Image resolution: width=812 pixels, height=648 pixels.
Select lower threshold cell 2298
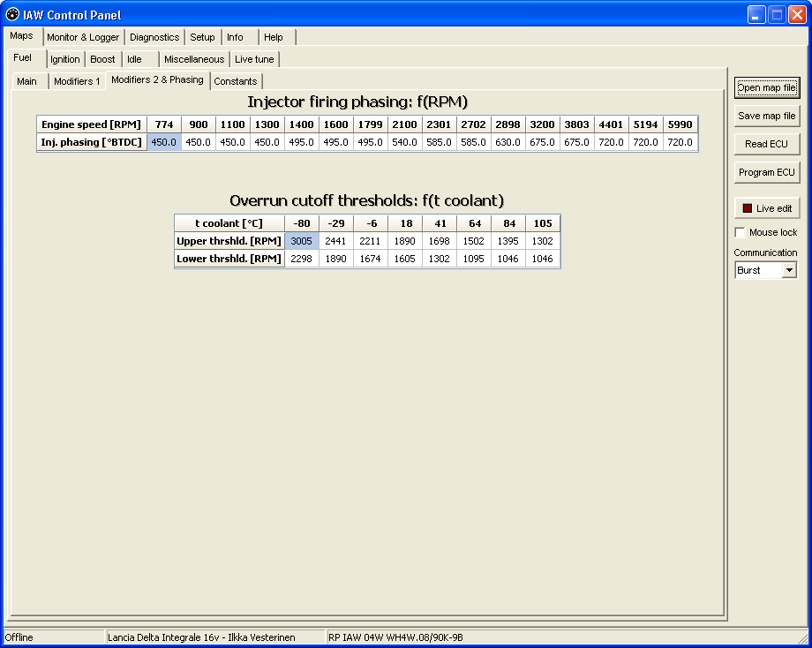301,259
